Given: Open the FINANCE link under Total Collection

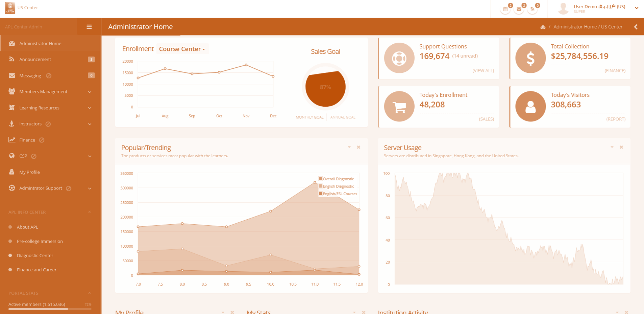Looking at the screenshot, I should pos(615,71).
